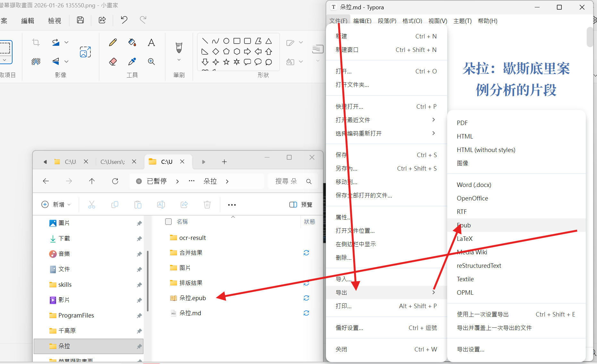
Task: Undo the last action in Paint
Action: 124,20
